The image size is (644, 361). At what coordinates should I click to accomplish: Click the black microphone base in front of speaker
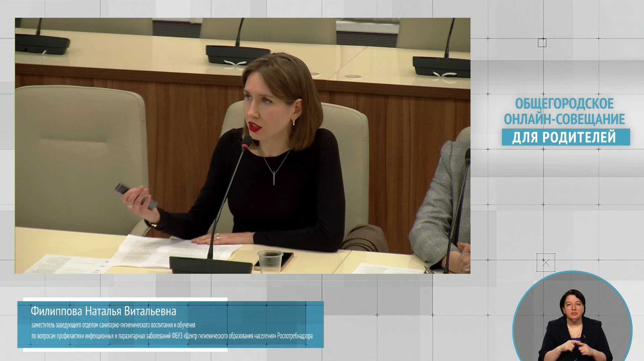tap(210, 265)
